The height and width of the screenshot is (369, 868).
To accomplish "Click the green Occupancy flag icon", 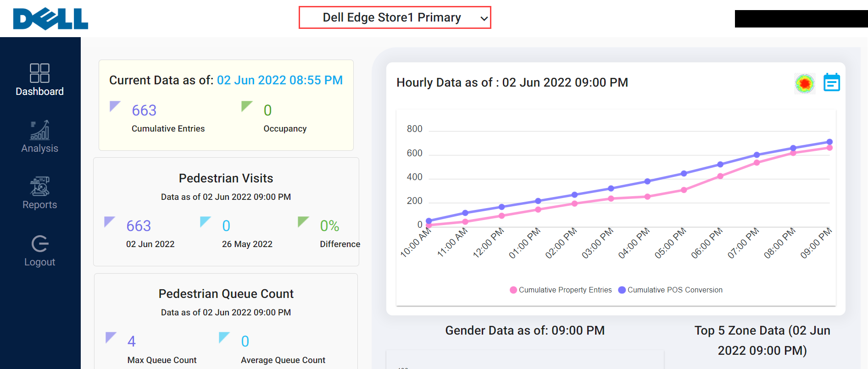I will point(247,106).
